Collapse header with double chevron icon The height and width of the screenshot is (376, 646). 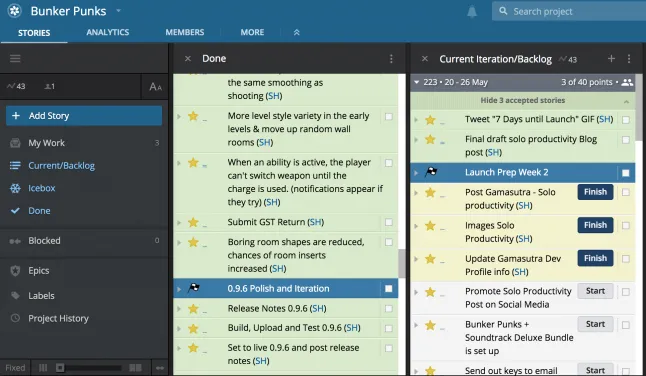[x=296, y=32]
